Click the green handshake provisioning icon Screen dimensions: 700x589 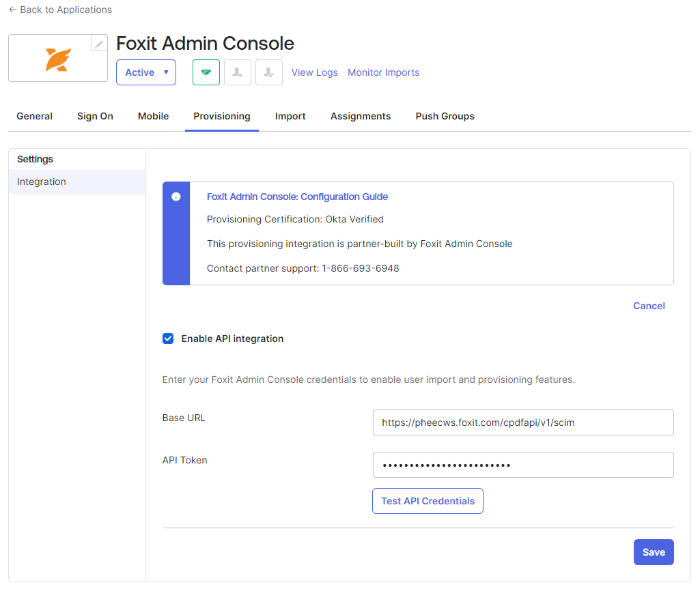[206, 72]
